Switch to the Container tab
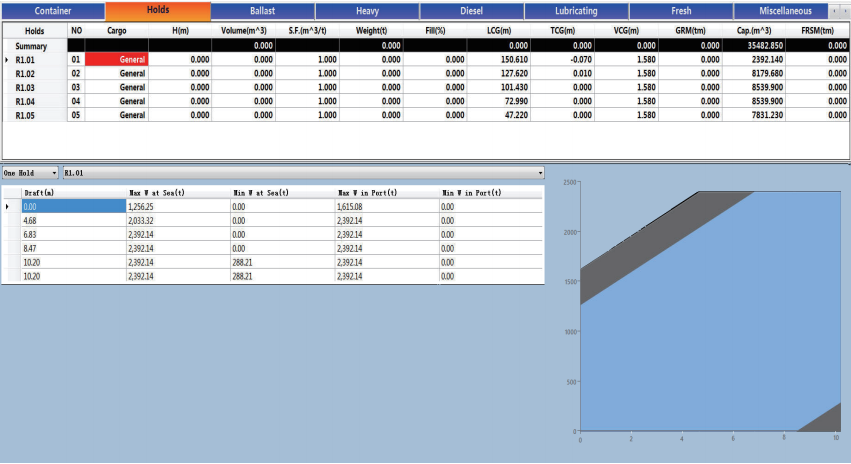Viewport: 851px width, 464px height. [52, 11]
